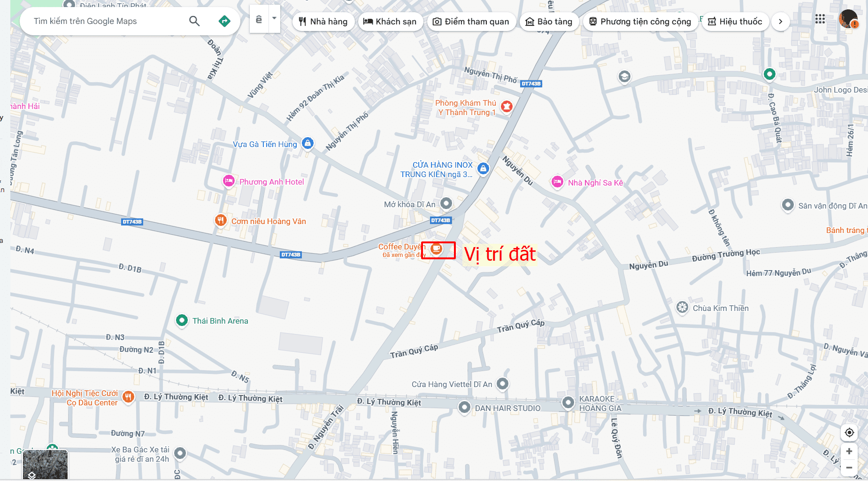The width and height of the screenshot is (868, 481).
Task: Filter by Khách sạn category
Action: (x=390, y=22)
